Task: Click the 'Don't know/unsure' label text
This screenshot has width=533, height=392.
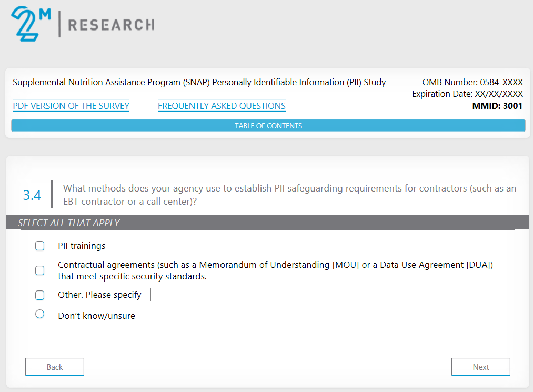Action: click(x=96, y=316)
